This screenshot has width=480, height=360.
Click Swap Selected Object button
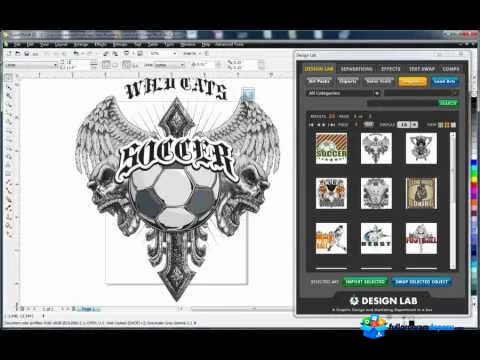point(421,282)
